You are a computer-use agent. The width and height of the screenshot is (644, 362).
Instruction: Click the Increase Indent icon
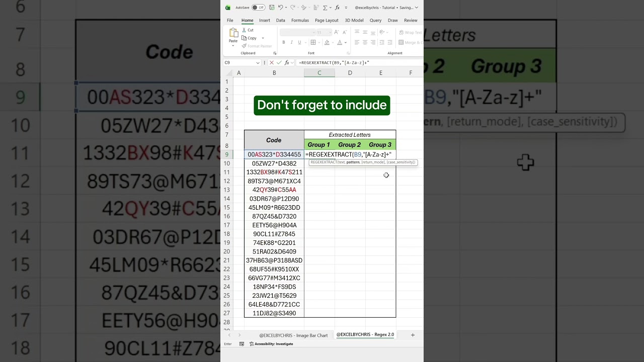click(x=390, y=43)
